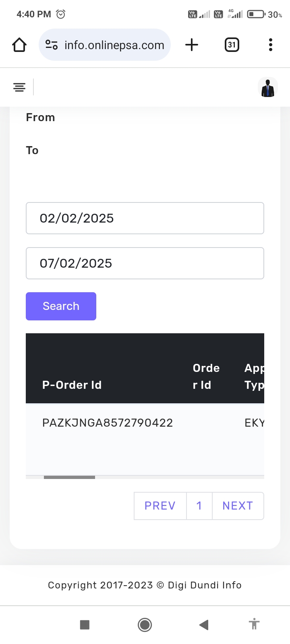Screen dimensions: 290x644
Task: Sort by P-Order Id column header
Action: (x=72, y=385)
